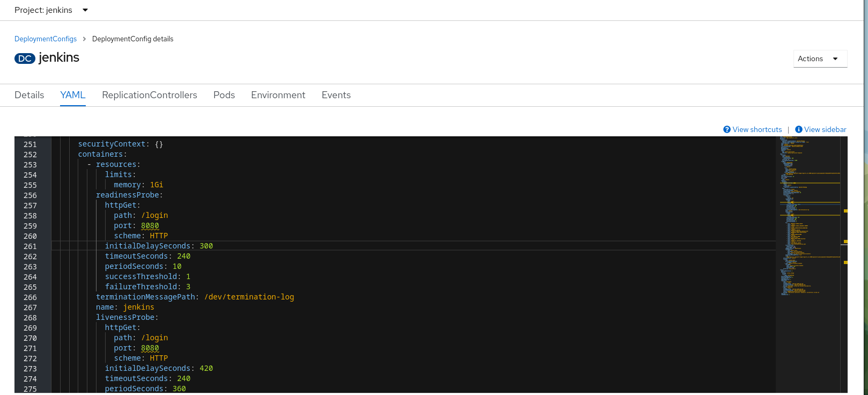Click the breadcrumb chevron separator

(84, 39)
